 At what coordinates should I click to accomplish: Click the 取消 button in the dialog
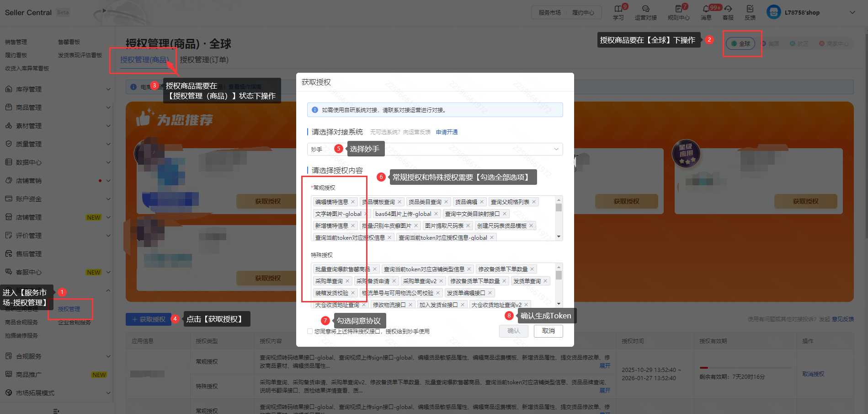(548, 331)
